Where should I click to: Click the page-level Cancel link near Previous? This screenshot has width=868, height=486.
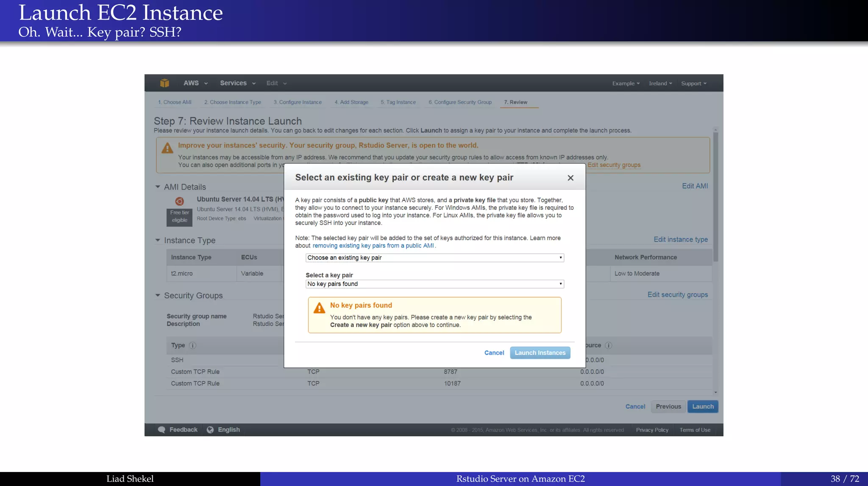pos(635,407)
